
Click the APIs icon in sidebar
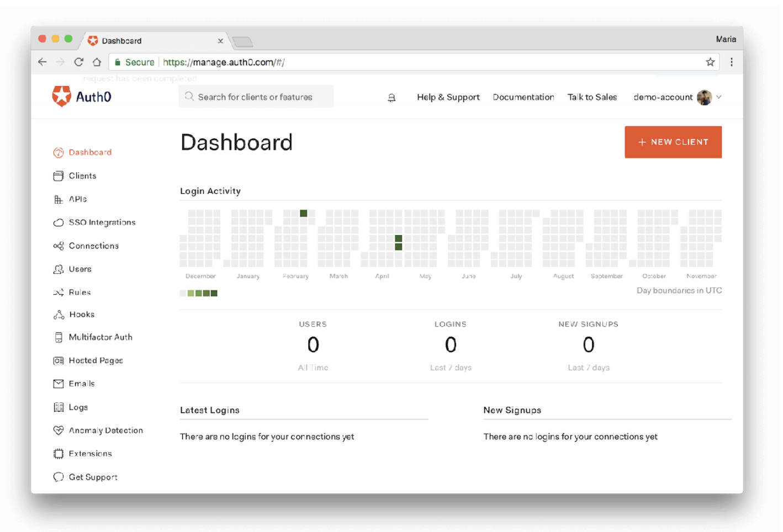point(59,199)
